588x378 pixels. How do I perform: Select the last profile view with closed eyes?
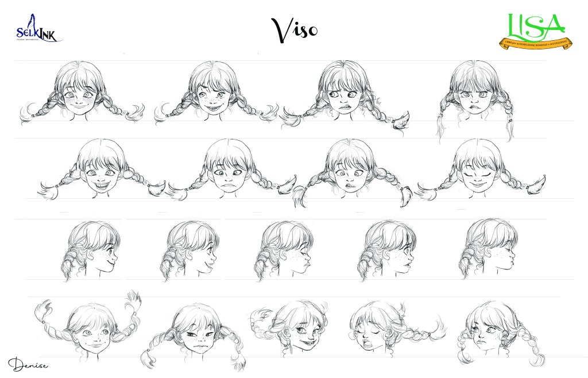click(488, 249)
